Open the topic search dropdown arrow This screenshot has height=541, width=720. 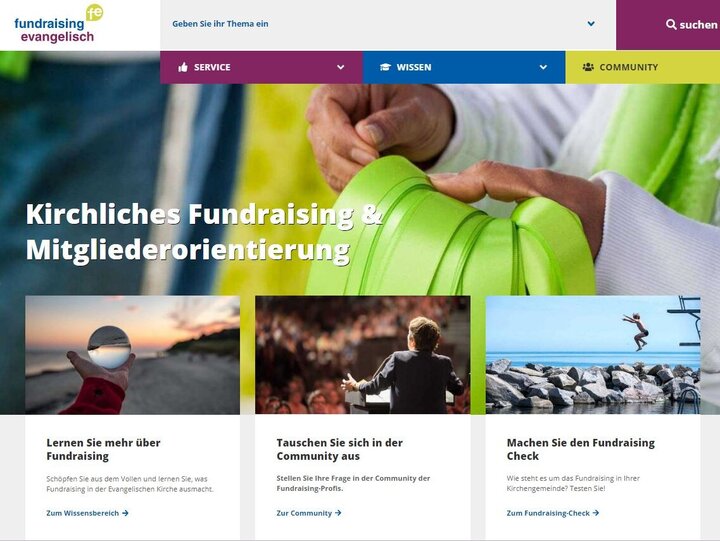point(591,24)
